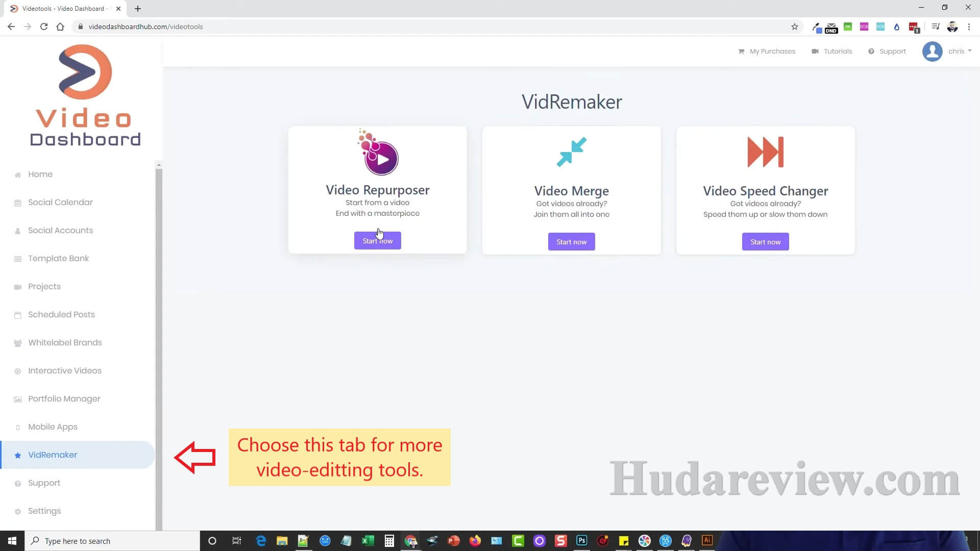980x551 pixels.
Task: Click the Social Calendar sidebar icon
Action: pos(17,202)
